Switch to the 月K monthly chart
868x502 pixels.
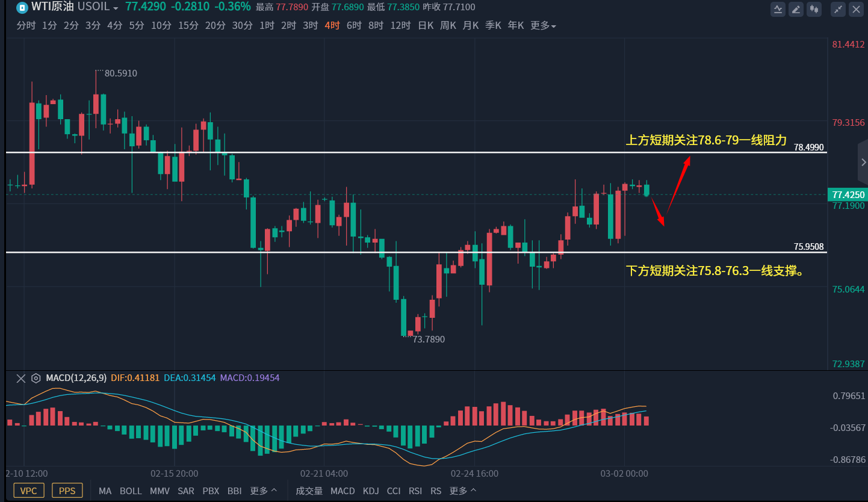click(470, 25)
